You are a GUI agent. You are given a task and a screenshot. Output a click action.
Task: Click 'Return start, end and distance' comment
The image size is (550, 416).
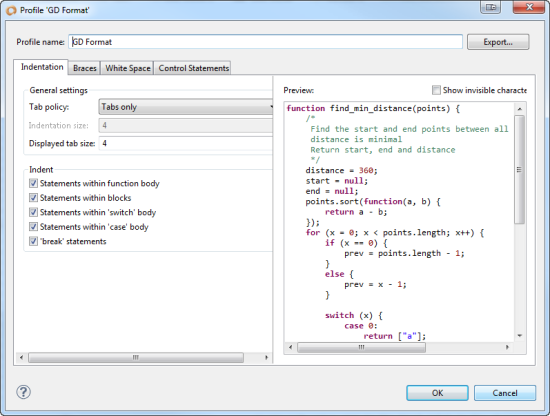pyautogui.click(x=383, y=150)
